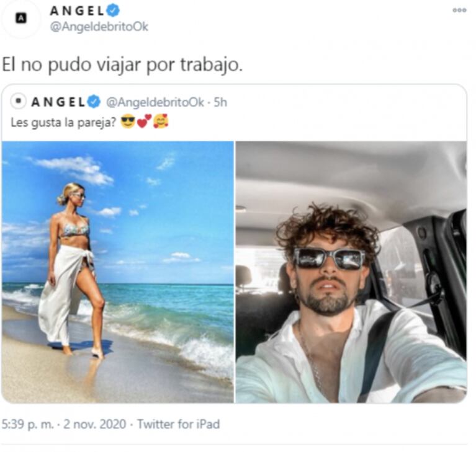The width and height of the screenshot is (476, 452).
Task: Open the quoted tweet's ANGEL author name
Action: [x=58, y=102]
